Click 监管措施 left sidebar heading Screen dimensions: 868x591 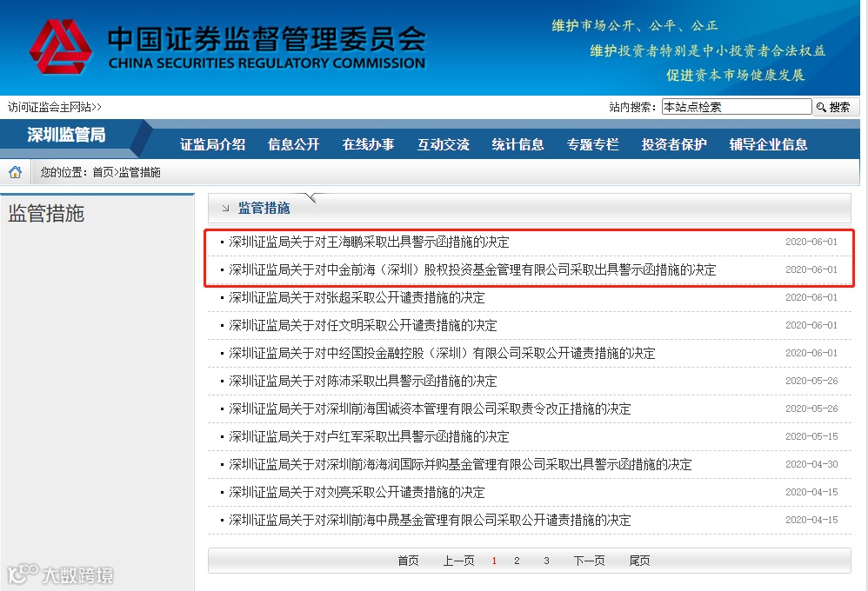[46, 213]
